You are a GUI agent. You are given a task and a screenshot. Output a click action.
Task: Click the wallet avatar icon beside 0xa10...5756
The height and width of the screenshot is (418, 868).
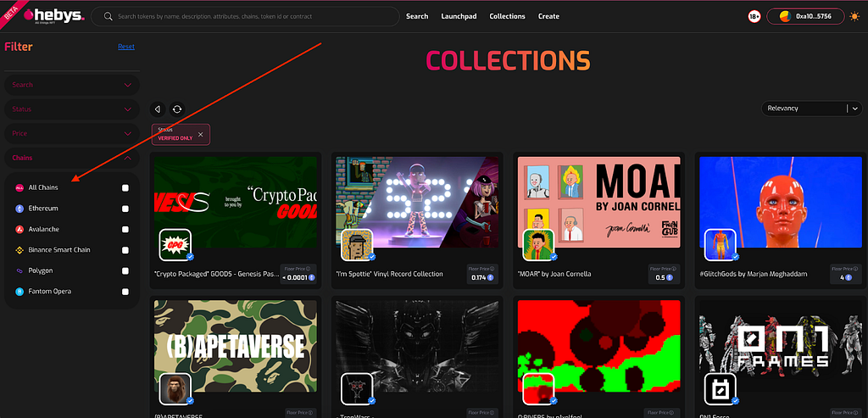(x=785, y=17)
